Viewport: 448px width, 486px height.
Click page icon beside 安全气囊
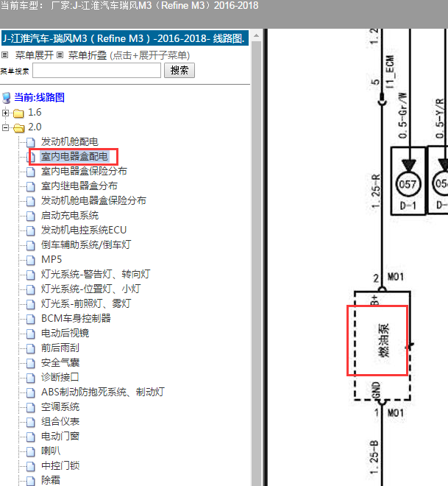click(31, 363)
